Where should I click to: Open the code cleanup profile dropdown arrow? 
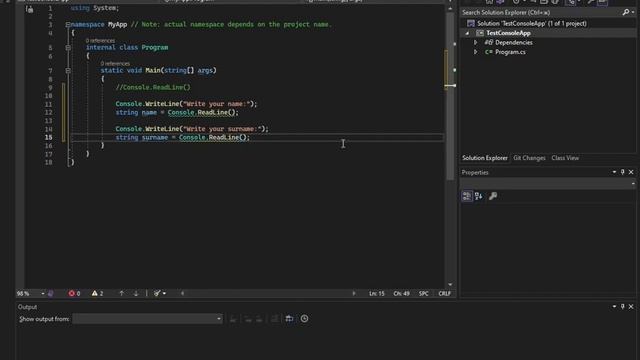click(164, 293)
